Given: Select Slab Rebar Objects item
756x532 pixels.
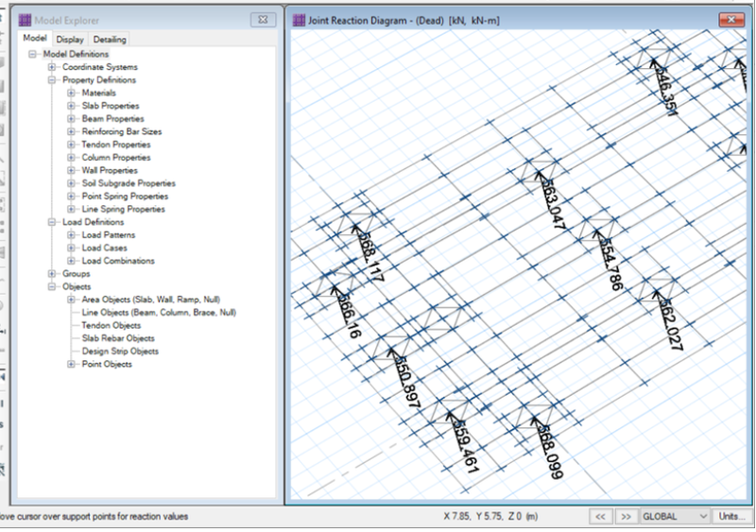Looking at the screenshot, I should pyautogui.click(x=118, y=338).
